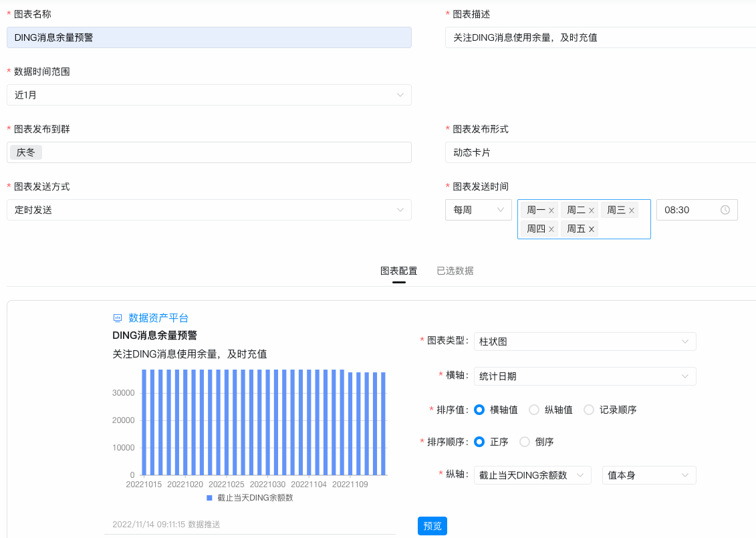The height and width of the screenshot is (538, 756).
Task: Click the 08:30 send time field
Action: (x=697, y=210)
